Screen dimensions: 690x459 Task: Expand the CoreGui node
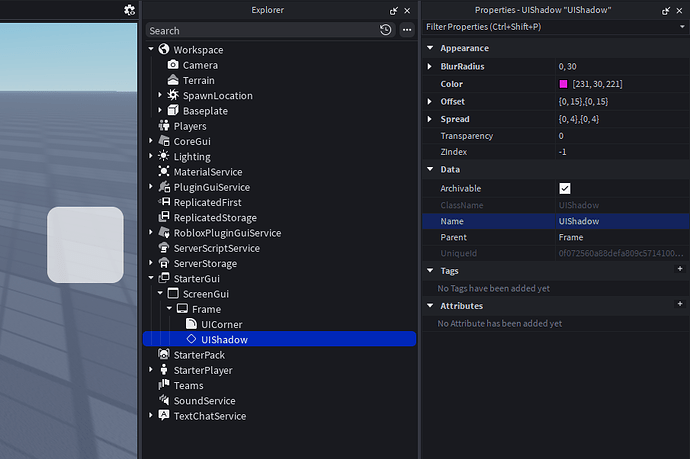151,140
